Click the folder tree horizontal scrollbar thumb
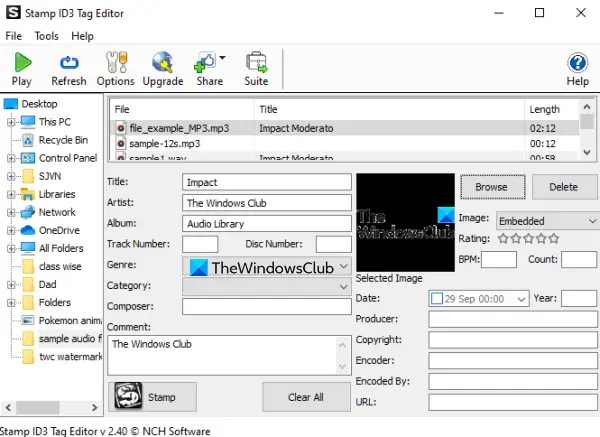Image resolution: width=600 pixels, height=437 pixels. click(38, 408)
